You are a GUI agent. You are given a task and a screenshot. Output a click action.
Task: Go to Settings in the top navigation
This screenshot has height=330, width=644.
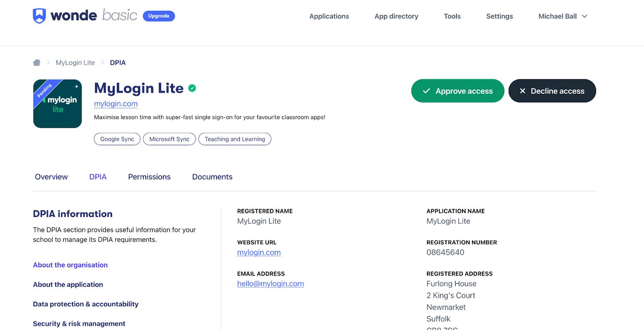(x=499, y=16)
